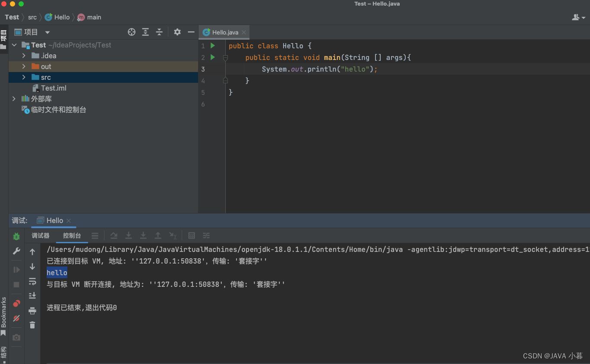Click the down arrow in console toolbar

(x=32, y=267)
